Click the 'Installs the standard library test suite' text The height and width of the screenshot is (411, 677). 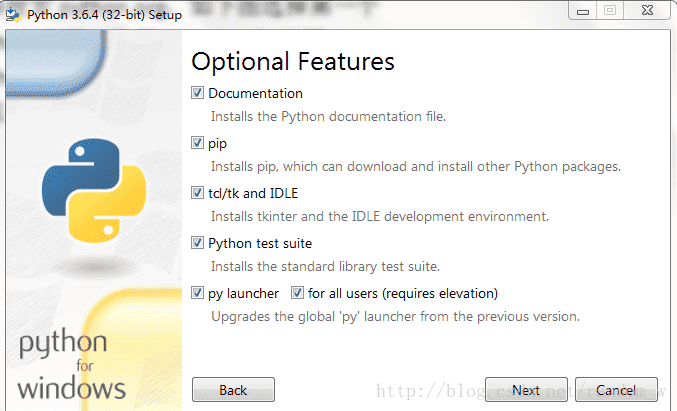pyautogui.click(x=325, y=266)
